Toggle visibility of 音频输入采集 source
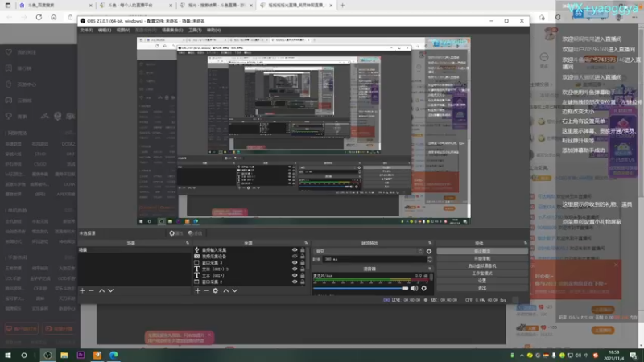The image size is (644, 362). coord(295,249)
